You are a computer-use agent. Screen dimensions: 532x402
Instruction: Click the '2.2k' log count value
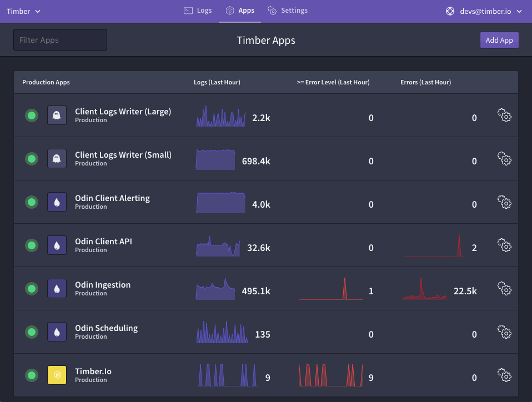tap(261, 118)
